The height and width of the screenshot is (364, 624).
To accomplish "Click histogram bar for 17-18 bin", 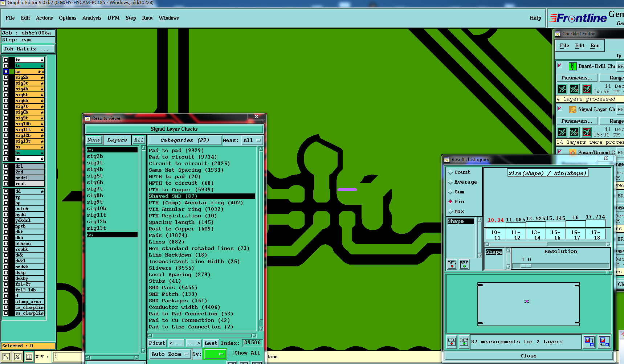I will point(596,223).
